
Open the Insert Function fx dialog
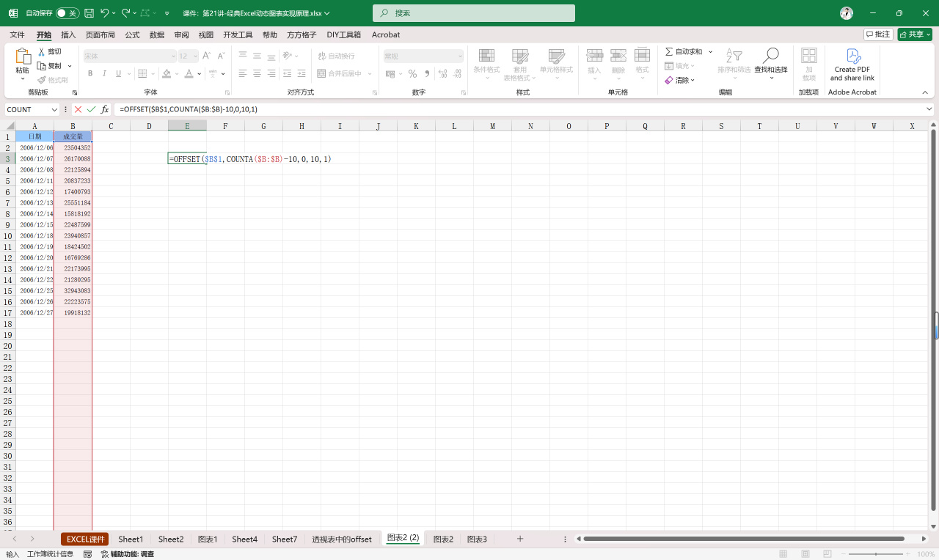(x=105, y=109)
